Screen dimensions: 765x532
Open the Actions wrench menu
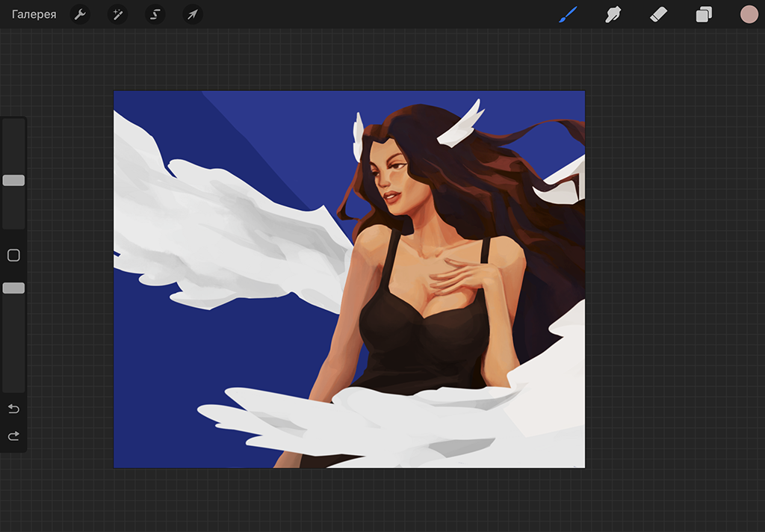(80, 14)
